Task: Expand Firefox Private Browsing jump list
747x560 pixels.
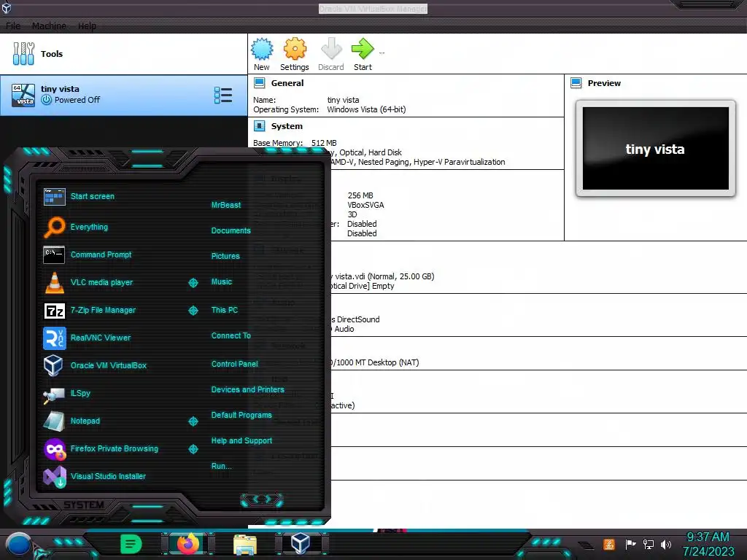Action: (193, 449)
